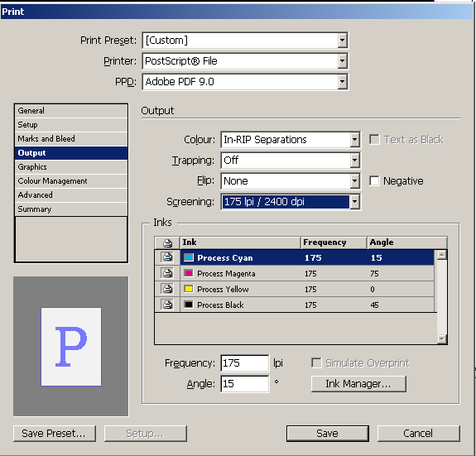Screen dimensions: 476x456
Task: Click the black colour swatch
Action: click(189, 305)
